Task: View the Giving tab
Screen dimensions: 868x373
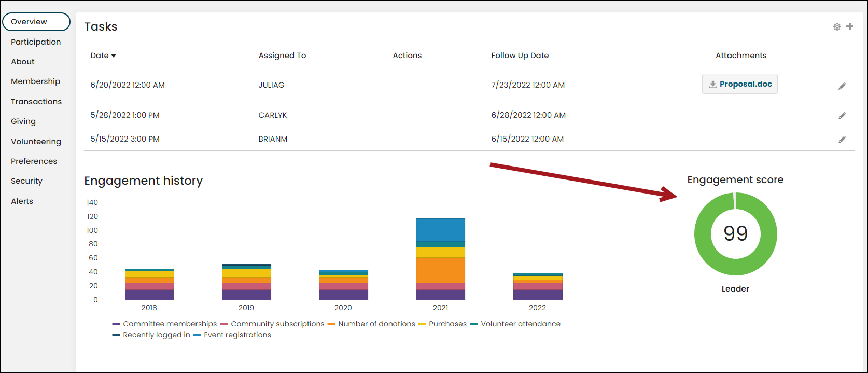Action: [x=23, y=121]
